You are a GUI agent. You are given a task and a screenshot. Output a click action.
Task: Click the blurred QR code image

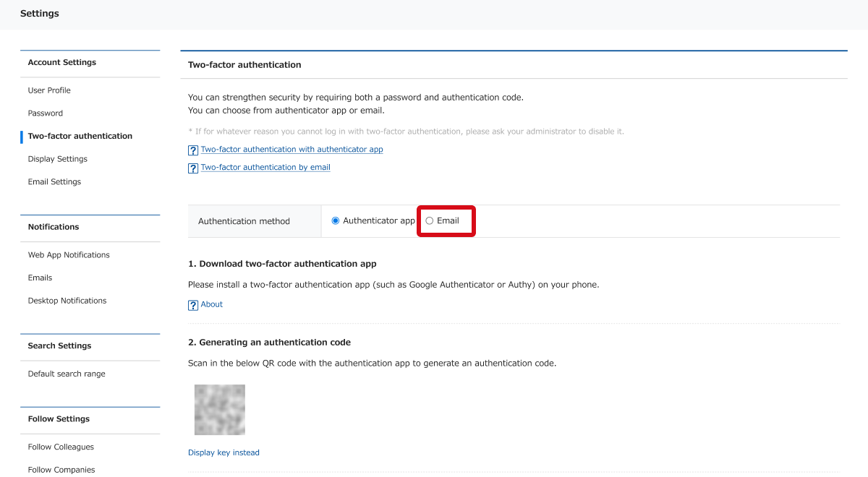tap(220, 410)
